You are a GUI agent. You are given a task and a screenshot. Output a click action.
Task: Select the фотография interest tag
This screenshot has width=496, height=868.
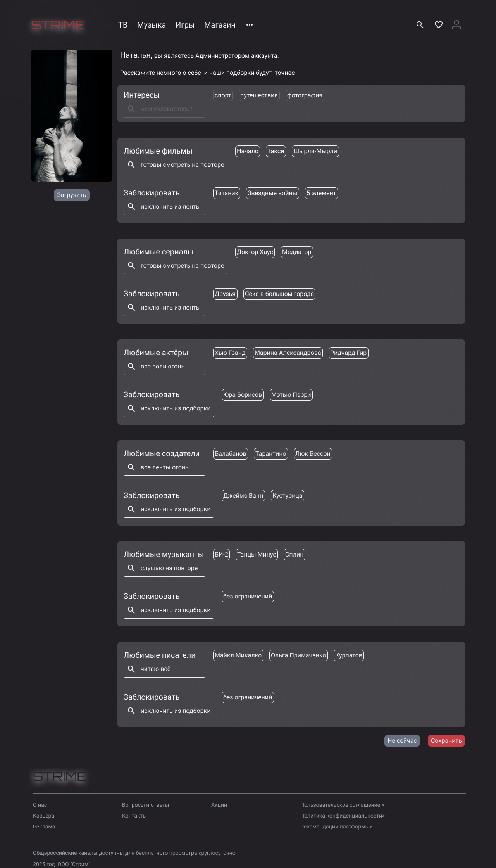click(x=305, y=95)
